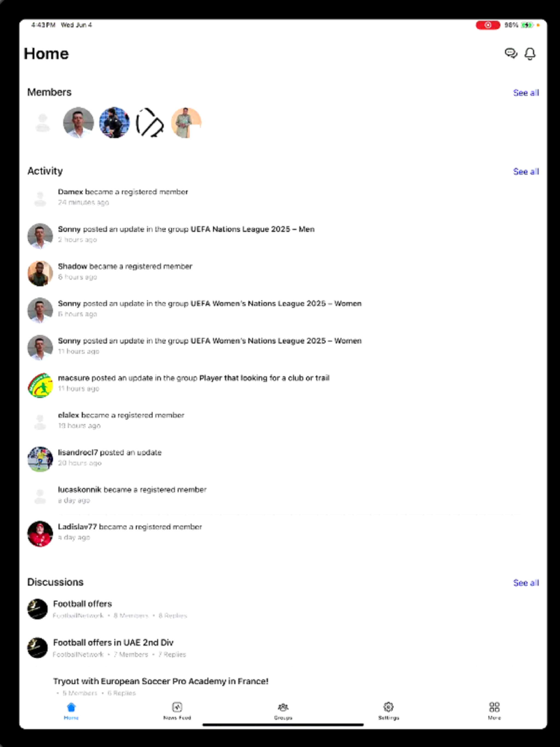The height and width of the screenshot is (747, 560).
Task: Open Tryout with European Soccer Pro Academy
Action: pos(161,681)
